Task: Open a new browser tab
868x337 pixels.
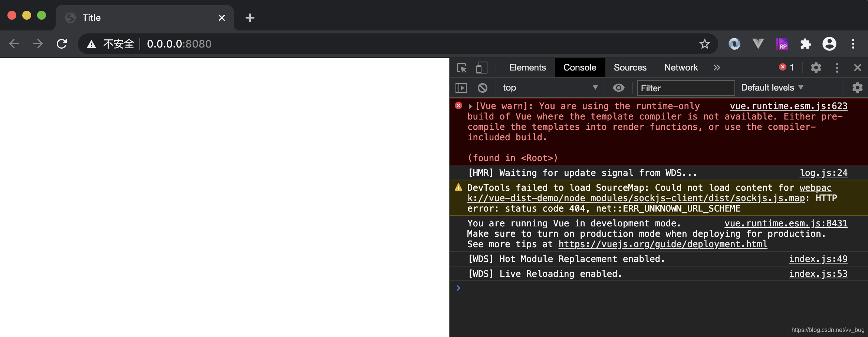Action: (x=250, y=18)
